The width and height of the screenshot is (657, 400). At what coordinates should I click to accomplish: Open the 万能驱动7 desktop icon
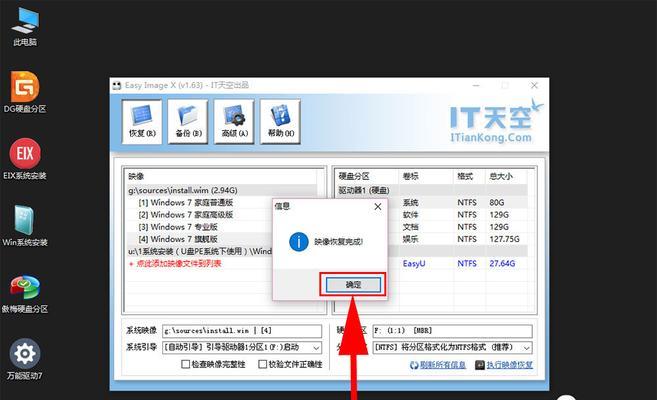[25, 359]
